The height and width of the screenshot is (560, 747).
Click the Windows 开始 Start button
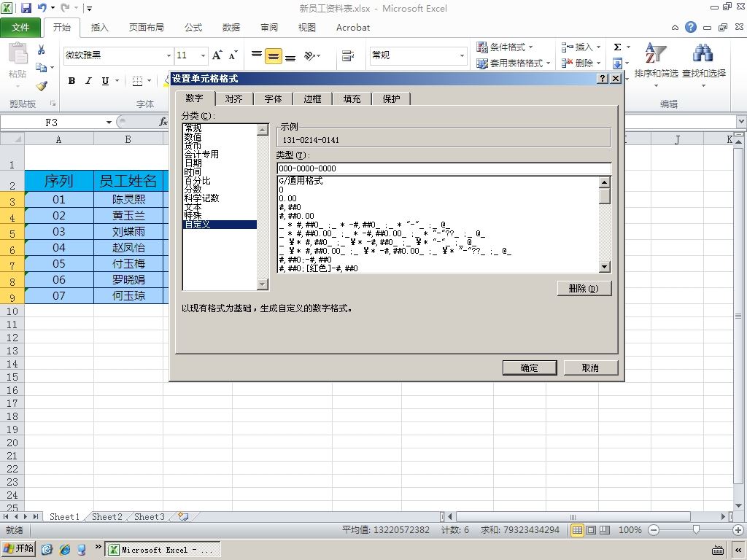18,548
